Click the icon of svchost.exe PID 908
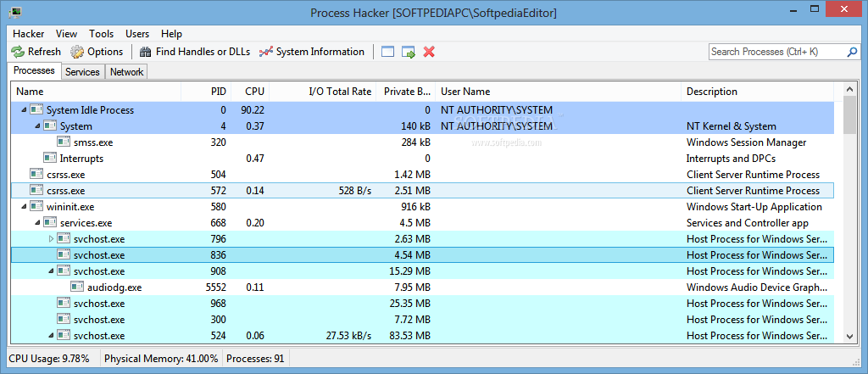Viewport: 868px width, 374px height. click(x=64, y=271)
